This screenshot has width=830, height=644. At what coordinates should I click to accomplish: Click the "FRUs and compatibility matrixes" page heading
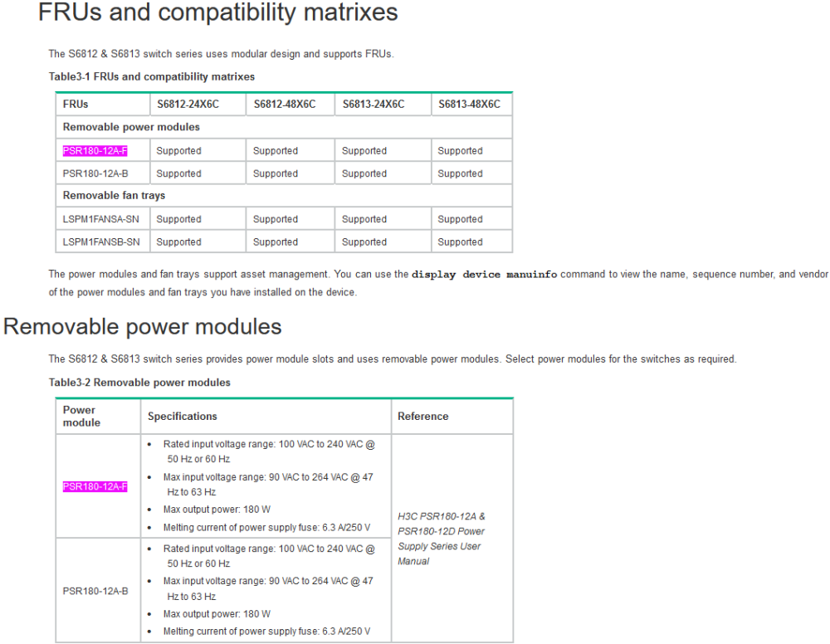[x=217, y=13]
